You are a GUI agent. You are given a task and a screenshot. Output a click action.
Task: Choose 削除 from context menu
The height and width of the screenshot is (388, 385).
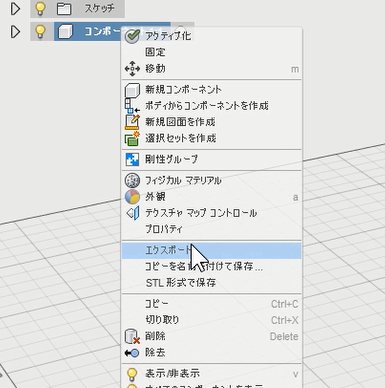[212, 336]
